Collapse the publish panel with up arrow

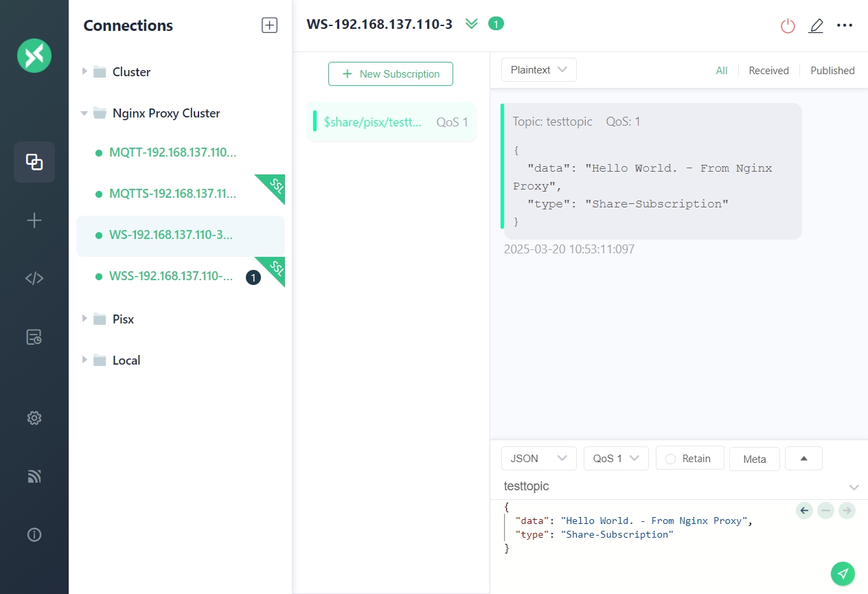803,459
